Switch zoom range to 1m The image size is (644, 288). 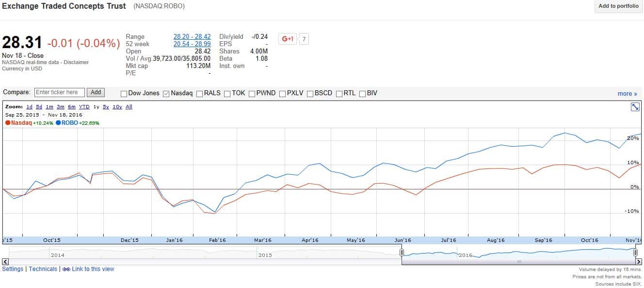pos(49,107)
